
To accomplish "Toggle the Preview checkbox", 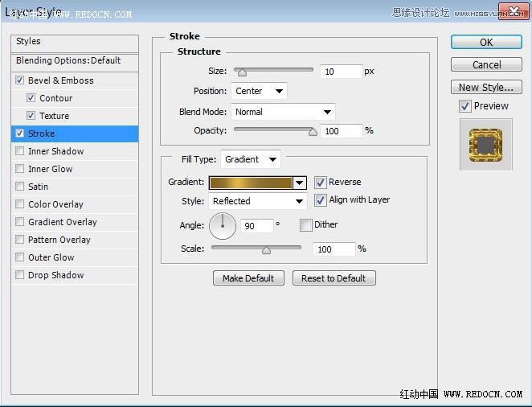I will pos(464,106).
